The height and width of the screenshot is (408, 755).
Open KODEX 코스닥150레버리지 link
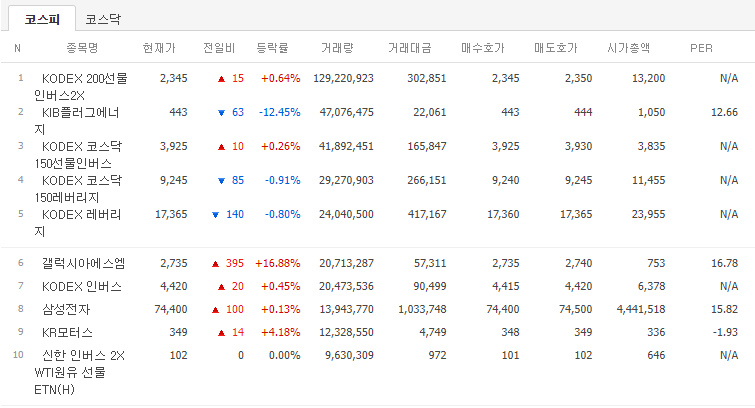[x=78, y=189]
